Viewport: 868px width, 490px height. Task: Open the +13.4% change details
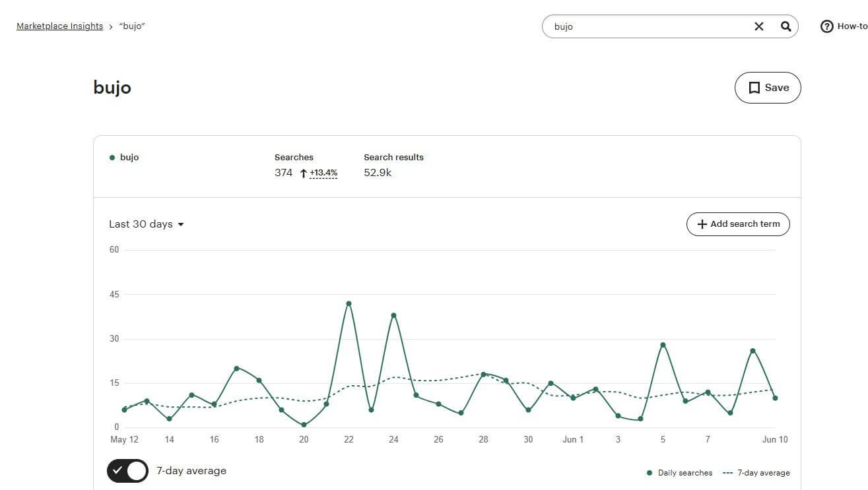323,173
